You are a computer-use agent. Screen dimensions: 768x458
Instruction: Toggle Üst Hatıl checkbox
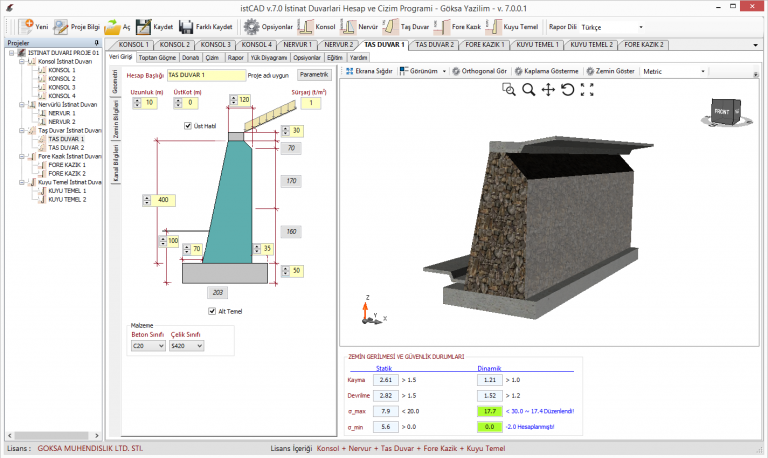pyautogui.click(x=188, y=126)
